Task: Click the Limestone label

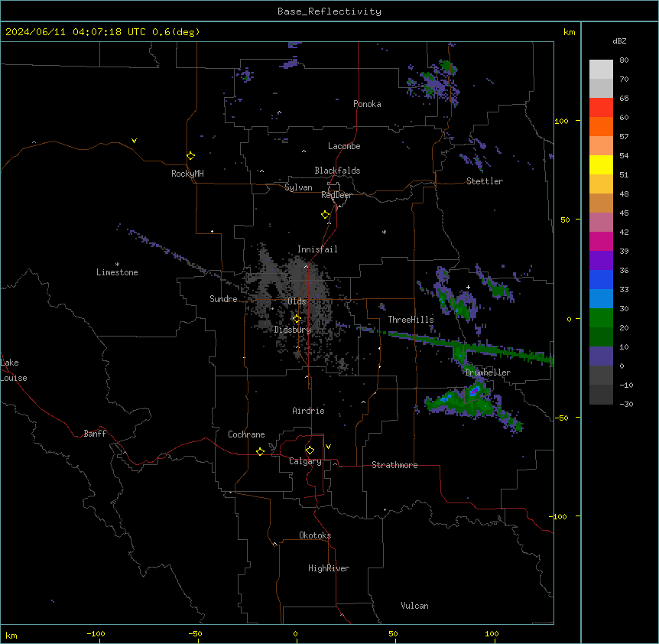Action: 117,272
